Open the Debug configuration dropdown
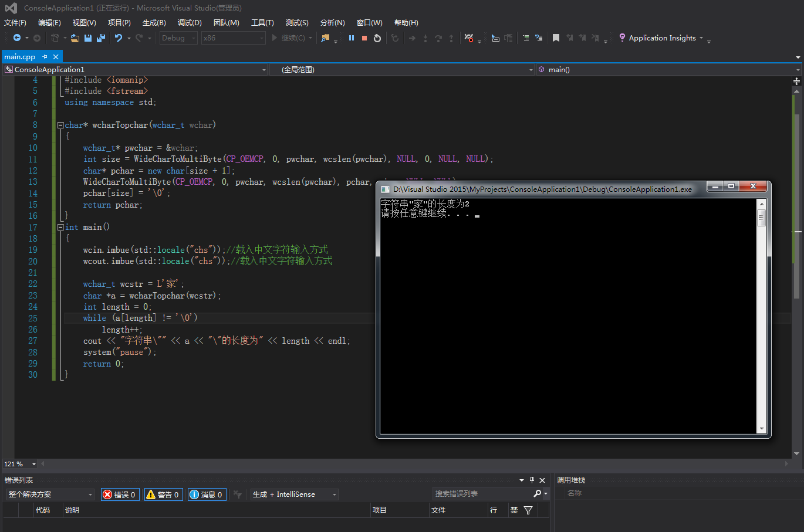This screenshot has height=532, width=804. click(178, 38)
